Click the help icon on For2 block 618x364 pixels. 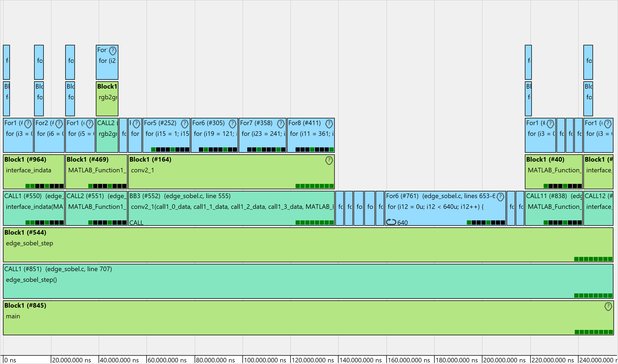pyautogui.click(x=59, y=124)
